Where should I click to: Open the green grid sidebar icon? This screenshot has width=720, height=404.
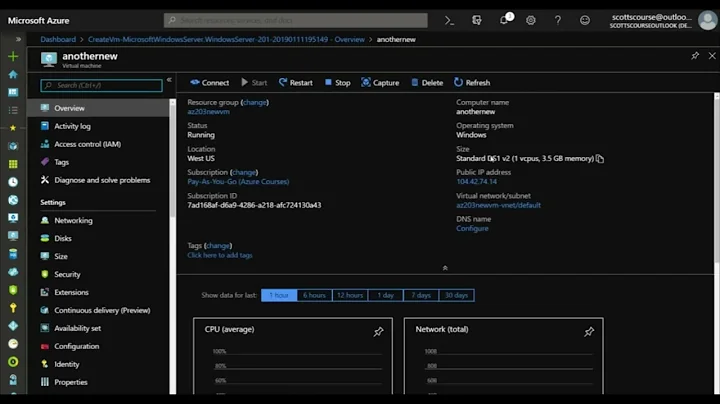13,164
